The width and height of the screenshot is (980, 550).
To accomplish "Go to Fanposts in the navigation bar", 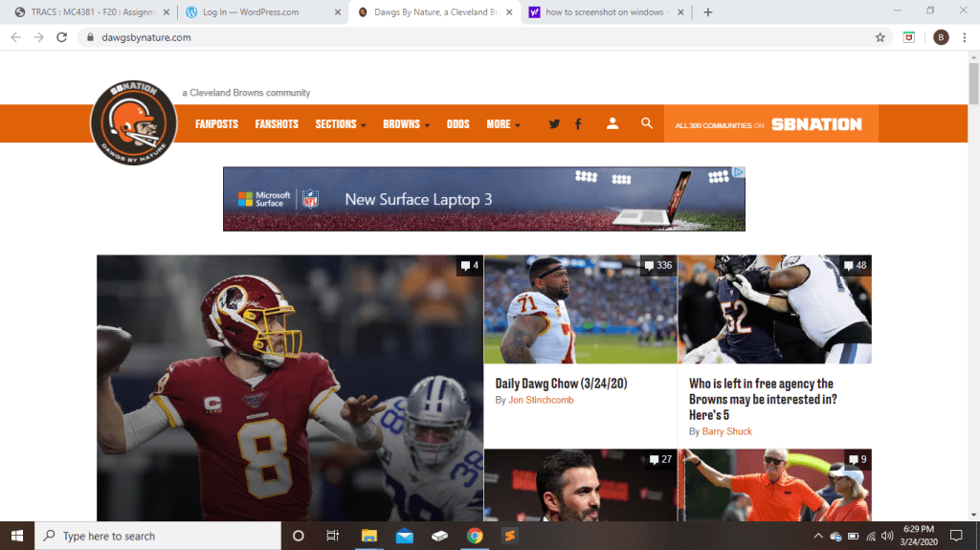I will (216, 124).
